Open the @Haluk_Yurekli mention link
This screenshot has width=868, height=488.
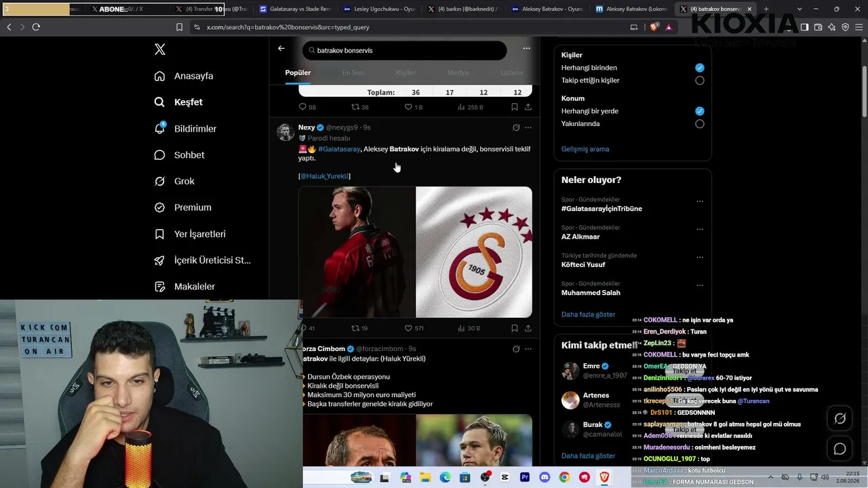[325, 176]
